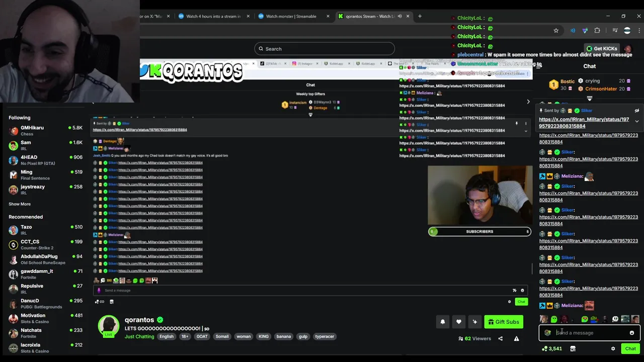Hide the pinned message icon
Viewport: 644px width, 362px height.
coord(636,111)
